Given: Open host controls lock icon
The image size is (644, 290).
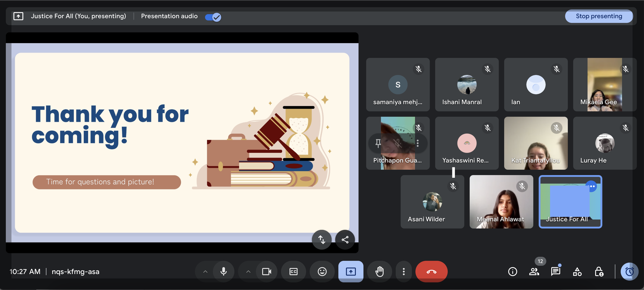Looking at the screenshot, I should [x=599, y=271].
